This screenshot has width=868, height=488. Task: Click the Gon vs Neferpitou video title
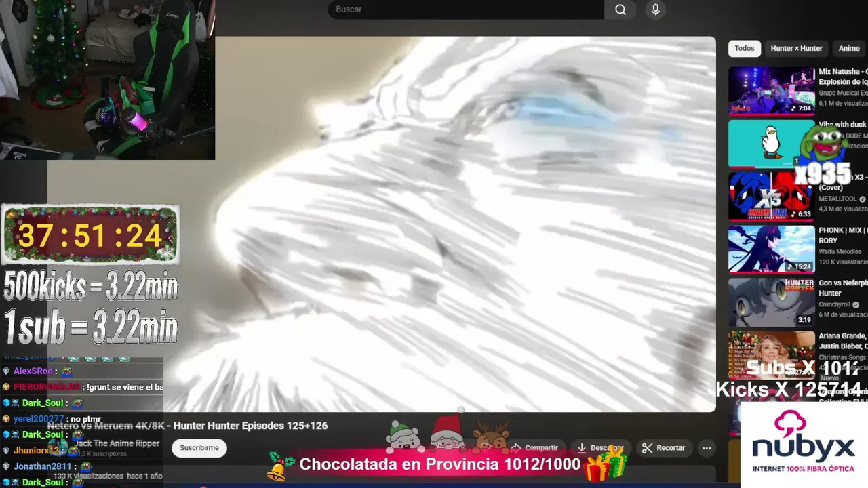coord(843,288)
